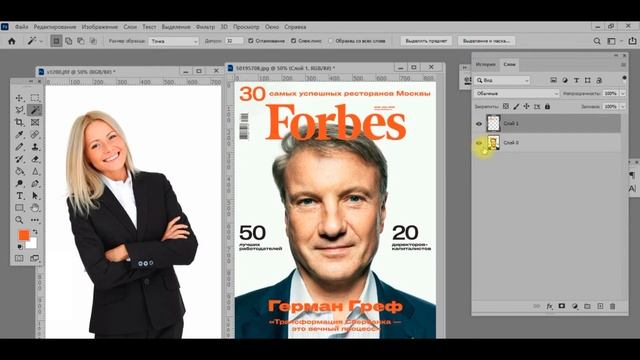Toggle layer filtering switch on Layers panel
Image resolution: width=640 pixels, height=360 pixels.
(624, 78)
